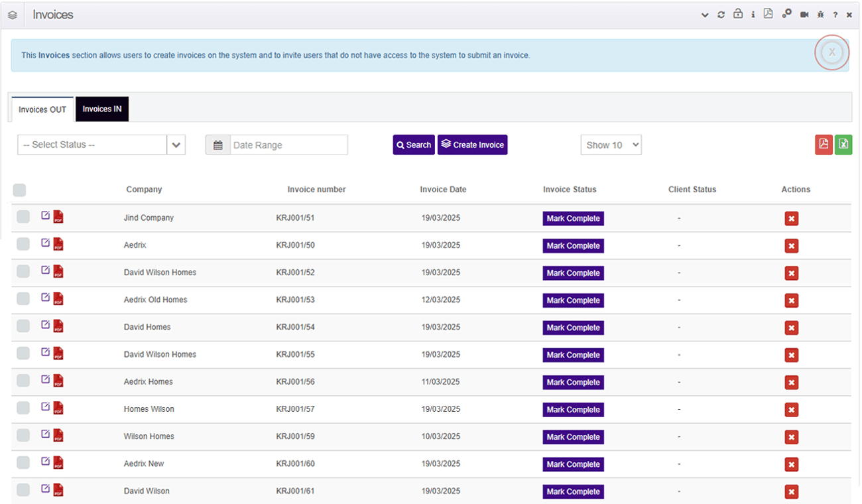This screenshot has height=504, width=862.
Task: Refresh the Invoices panel
Action: tap(721, 14)
